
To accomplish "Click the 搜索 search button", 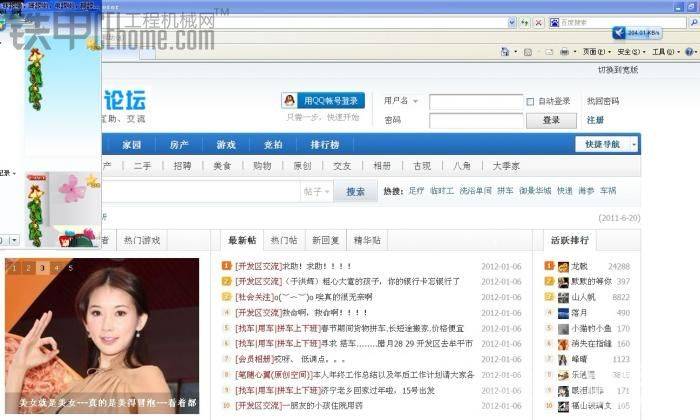I will [355, 192].
